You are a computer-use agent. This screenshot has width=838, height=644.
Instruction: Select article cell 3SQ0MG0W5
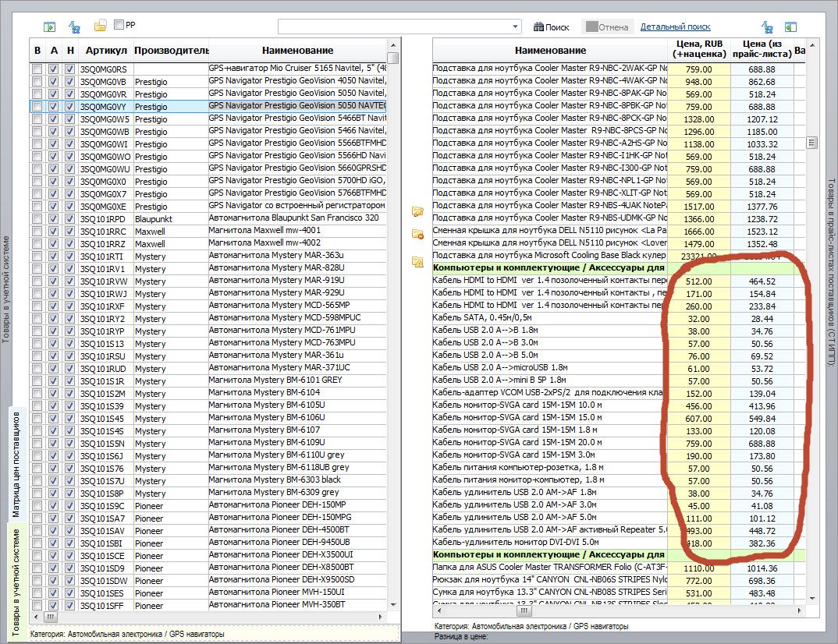click(105, 119)
